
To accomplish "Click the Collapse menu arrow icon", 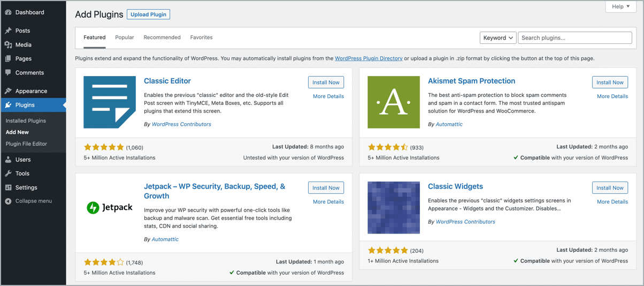I will (x=8, y=201).
